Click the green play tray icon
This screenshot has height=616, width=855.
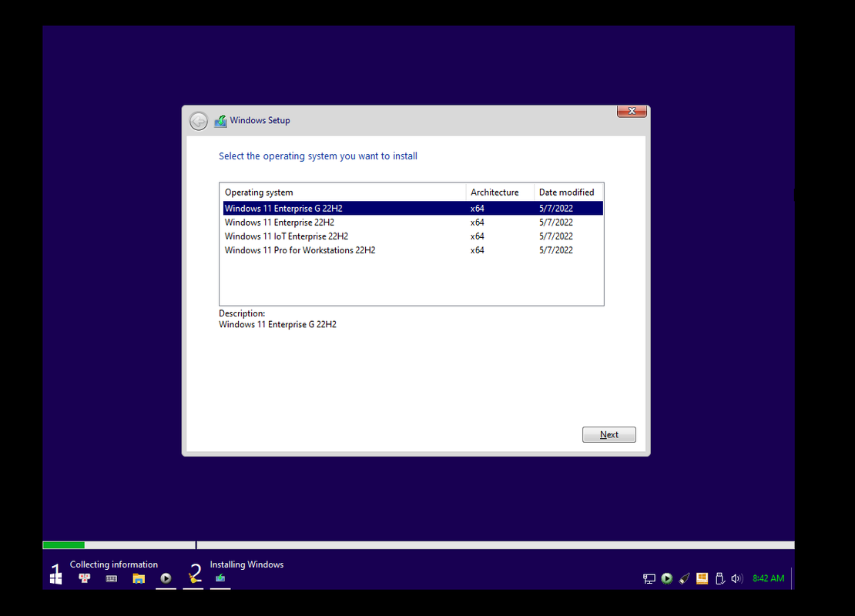tap(666, 578)
